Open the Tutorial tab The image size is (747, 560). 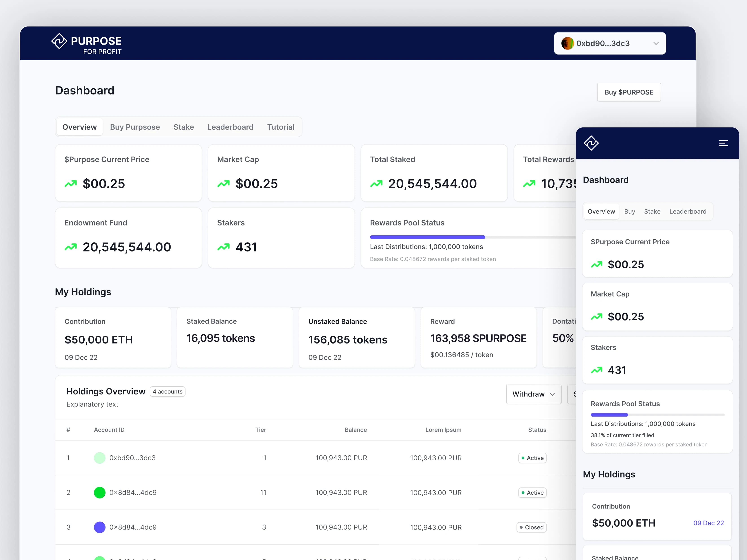pyautogui.click(x=281, y=127)
